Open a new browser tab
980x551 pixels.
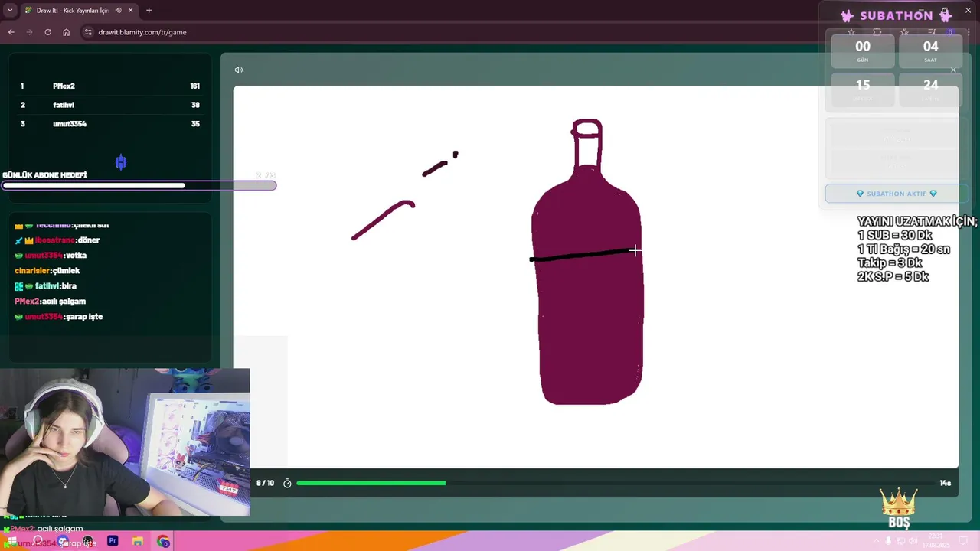point(149,10)
